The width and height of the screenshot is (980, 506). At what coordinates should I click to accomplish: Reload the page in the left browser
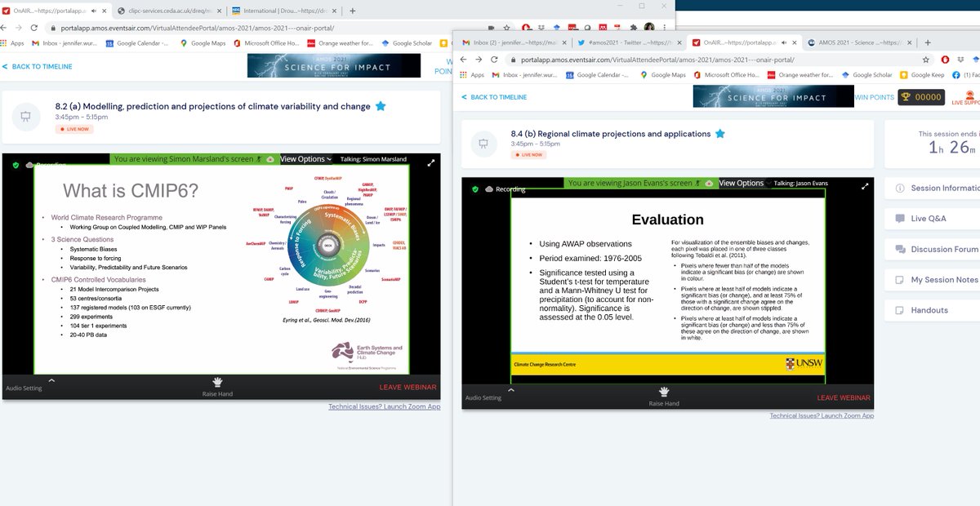(x=34, y=28)
